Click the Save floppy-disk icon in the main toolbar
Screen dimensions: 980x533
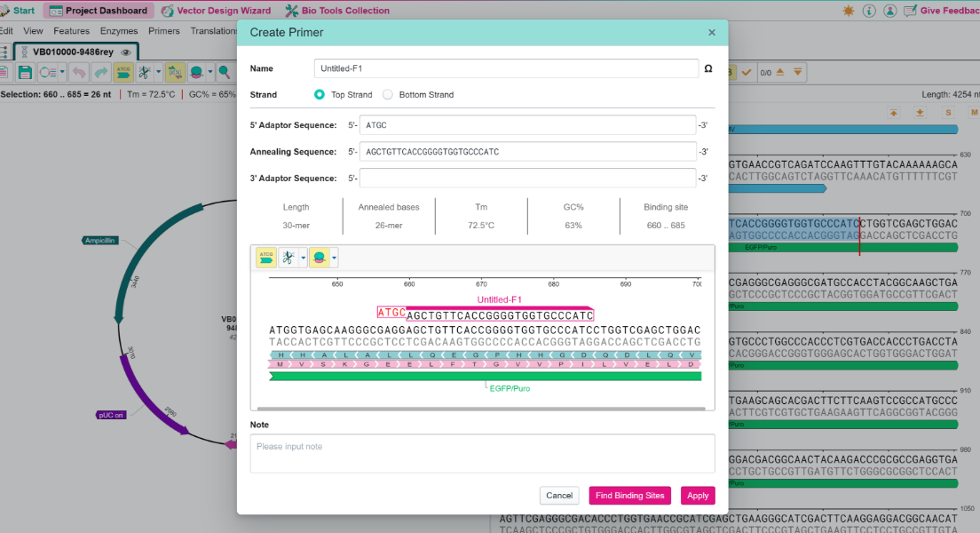(x=25, y=73)
